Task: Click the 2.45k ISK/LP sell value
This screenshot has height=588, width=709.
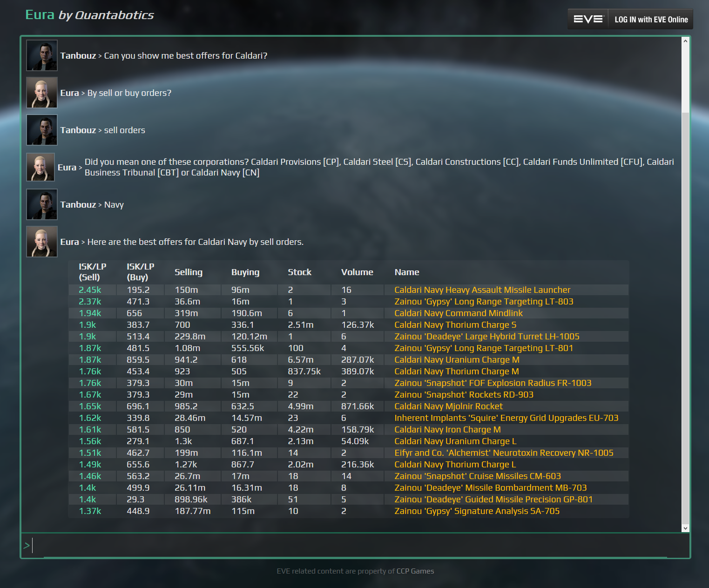Action: (x=90, y=290)
